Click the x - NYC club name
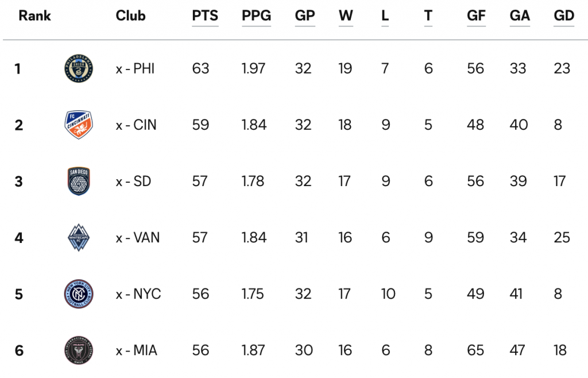Screen dimensions: 588x378 point(138,294)
